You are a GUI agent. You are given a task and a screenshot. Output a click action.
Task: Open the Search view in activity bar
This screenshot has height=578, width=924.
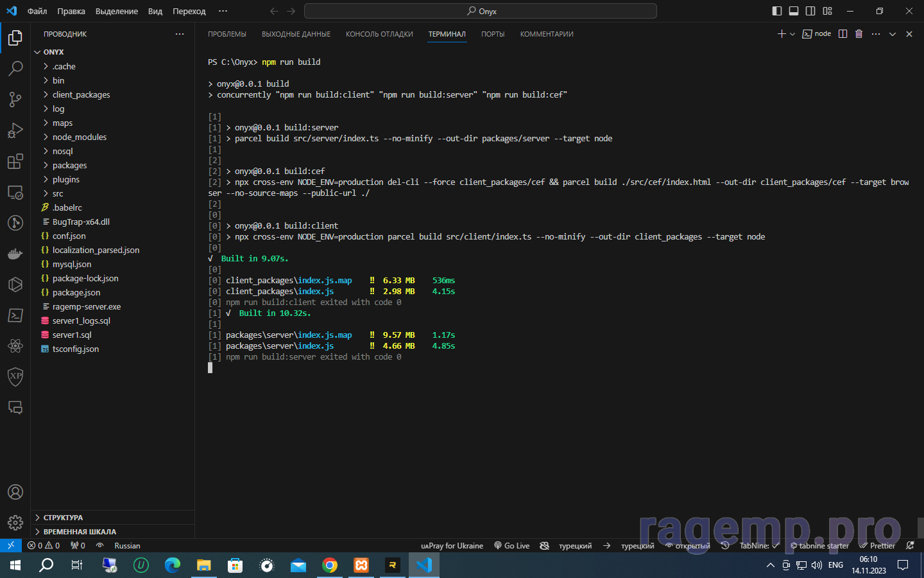(15, 68)
